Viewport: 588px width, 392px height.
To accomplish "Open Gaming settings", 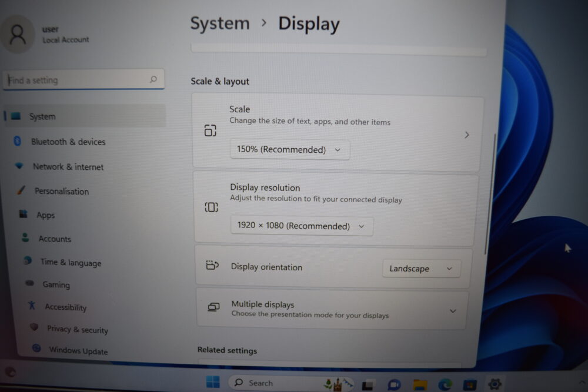I will 56,285.
